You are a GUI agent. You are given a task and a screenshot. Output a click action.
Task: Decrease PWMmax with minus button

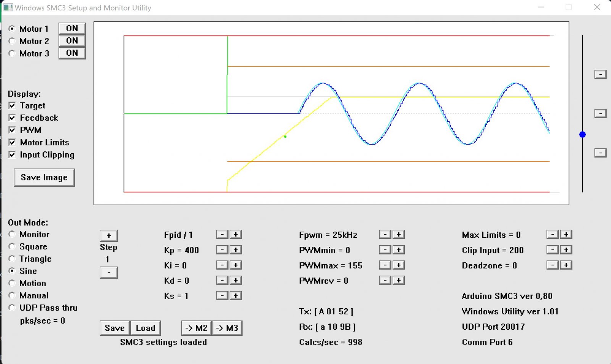(385, 265)
